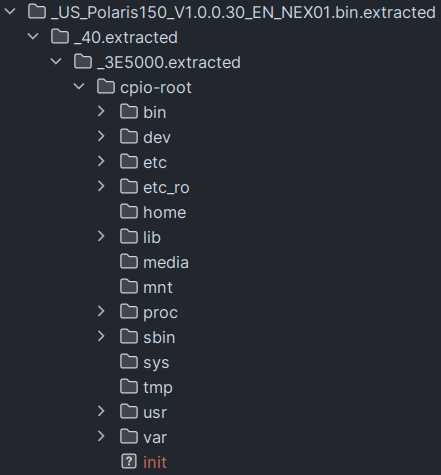Select the home folder label
Viewport: 441px width, 475px height.
(165, 212)
